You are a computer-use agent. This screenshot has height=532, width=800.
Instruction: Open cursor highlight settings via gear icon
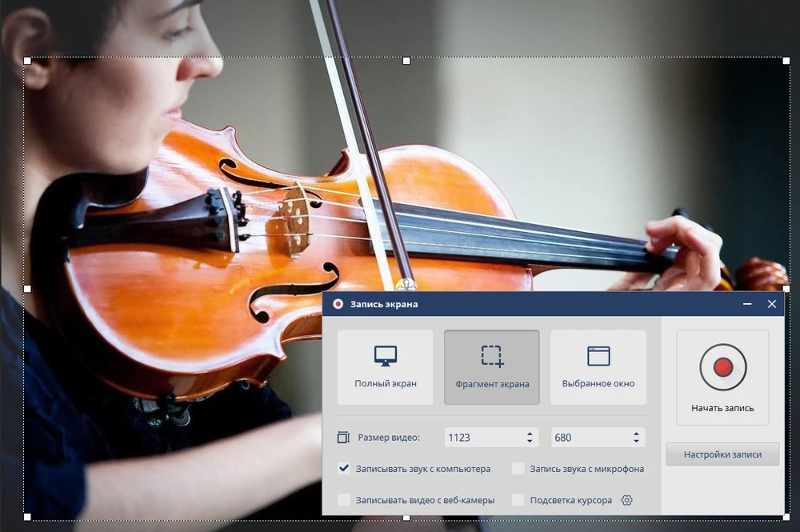pyautogui.click(x=626, y=500)
